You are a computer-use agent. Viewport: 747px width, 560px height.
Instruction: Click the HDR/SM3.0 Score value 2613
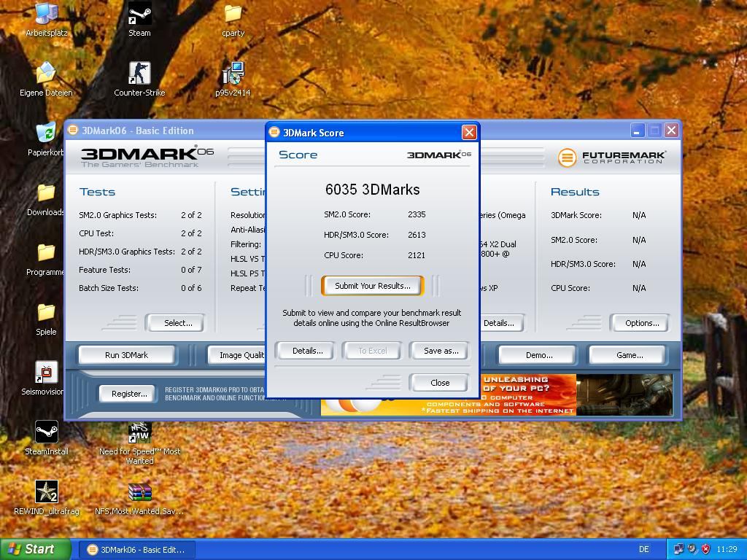[x=417, y=235]
